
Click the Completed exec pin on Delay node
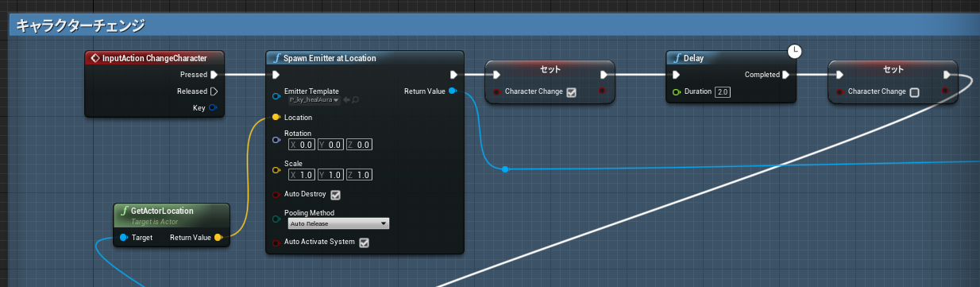785,75
